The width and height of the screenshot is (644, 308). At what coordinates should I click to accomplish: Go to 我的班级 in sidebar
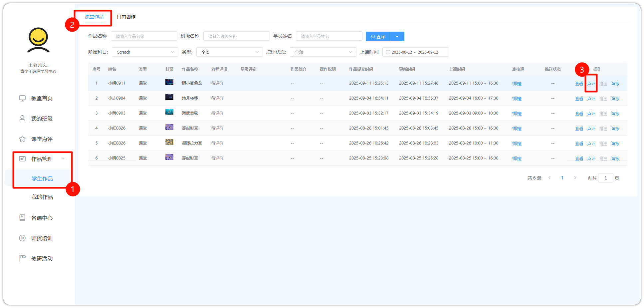[42, 119]
